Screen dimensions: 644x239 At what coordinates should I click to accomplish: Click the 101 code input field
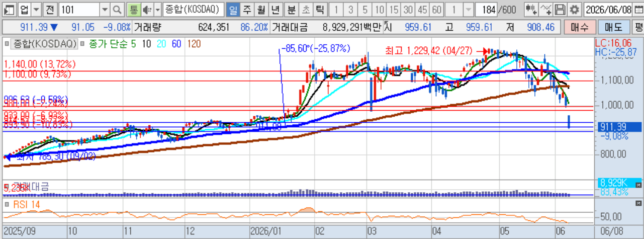coord(79,10)
